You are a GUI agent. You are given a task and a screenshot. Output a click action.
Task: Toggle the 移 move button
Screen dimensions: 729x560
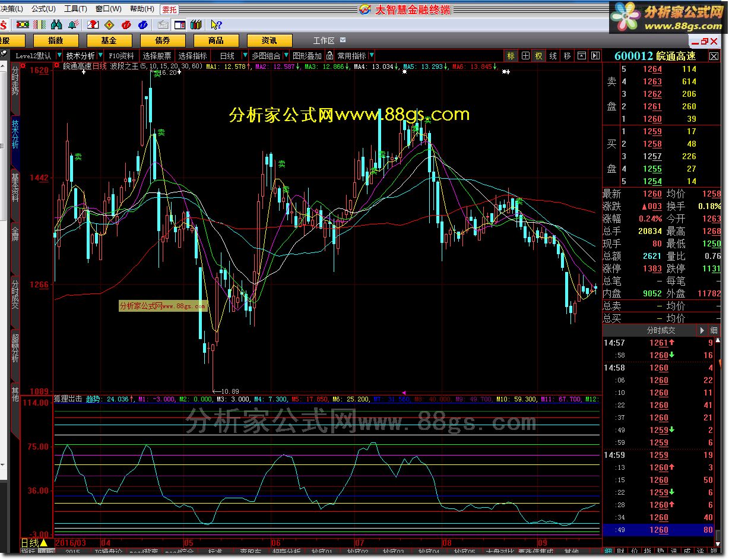(568, 56)
